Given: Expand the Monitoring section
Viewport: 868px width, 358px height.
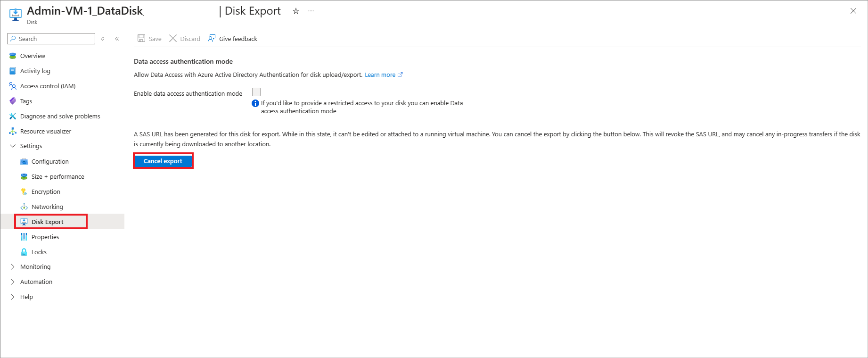Looking at the screenshot, I should point(13,267).
